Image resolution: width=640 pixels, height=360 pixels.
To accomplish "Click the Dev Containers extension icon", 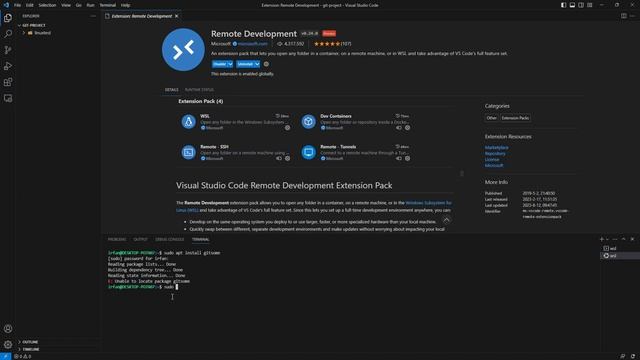I will point(309,122).
